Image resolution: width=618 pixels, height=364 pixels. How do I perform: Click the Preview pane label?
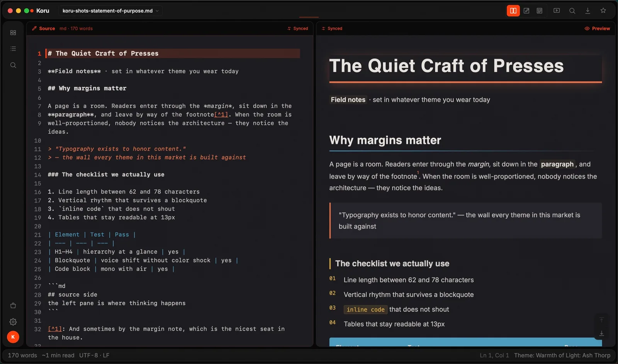point(597,29)
